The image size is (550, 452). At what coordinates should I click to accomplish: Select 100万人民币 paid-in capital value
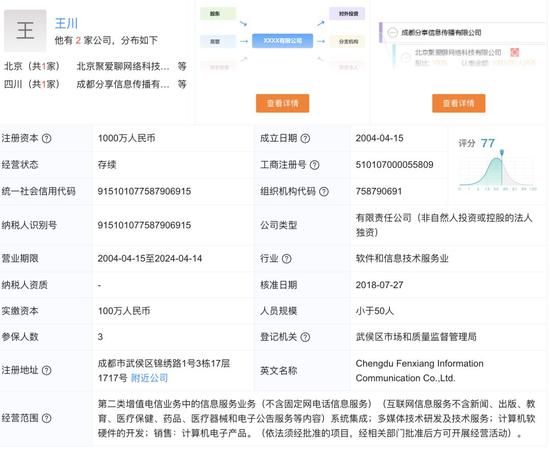click(x=124, y=311)
